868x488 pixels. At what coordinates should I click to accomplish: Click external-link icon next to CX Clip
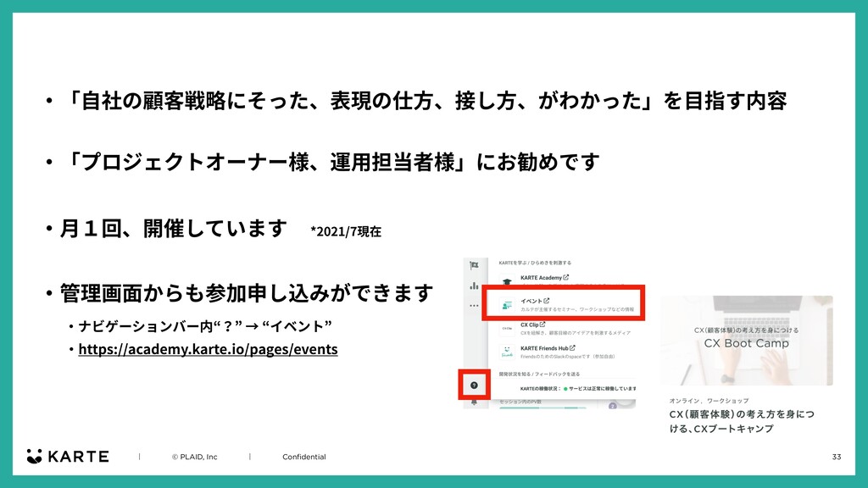click(542, 324)
